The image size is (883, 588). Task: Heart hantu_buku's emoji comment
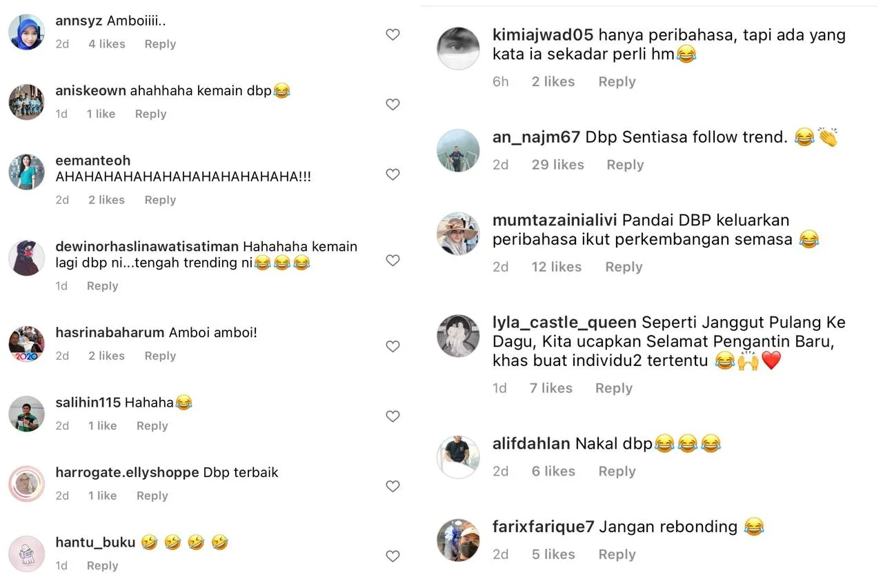[393, 556]
